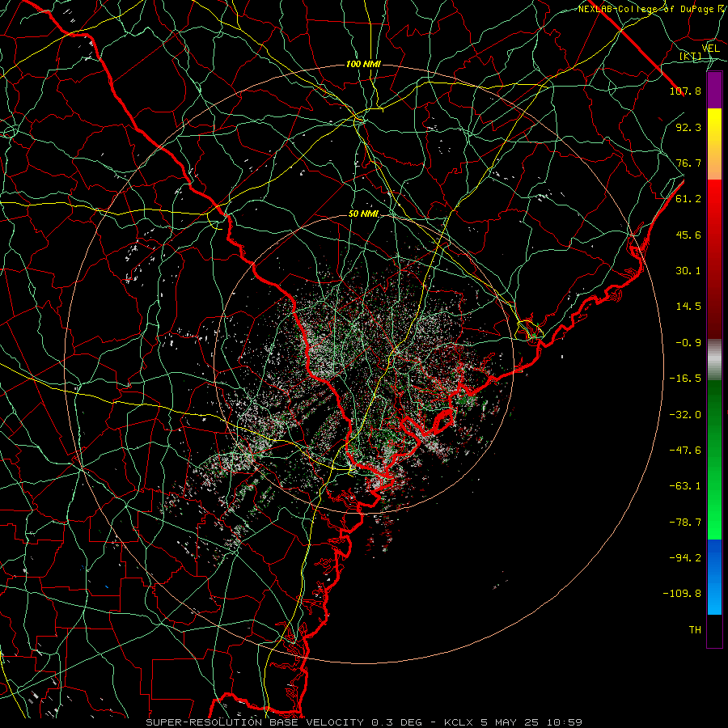This screenshot has height=728, width=728.
Task: Pick the black TH box of the color bar
Action: point(714,631)
